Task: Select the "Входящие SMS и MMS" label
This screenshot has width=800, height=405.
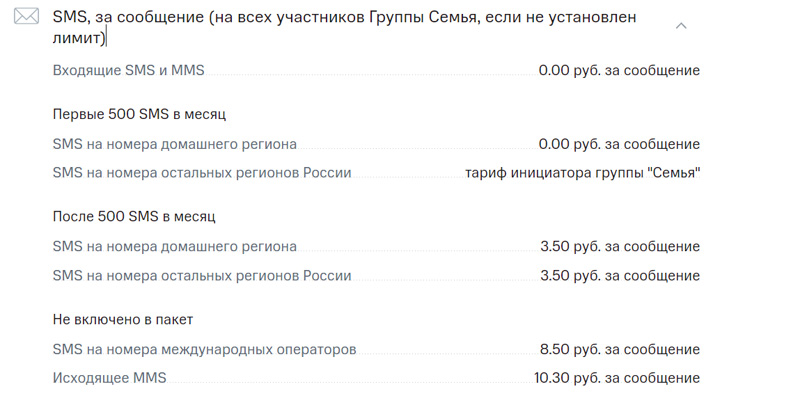Action: pyautogui.click(x=129, y=71)
